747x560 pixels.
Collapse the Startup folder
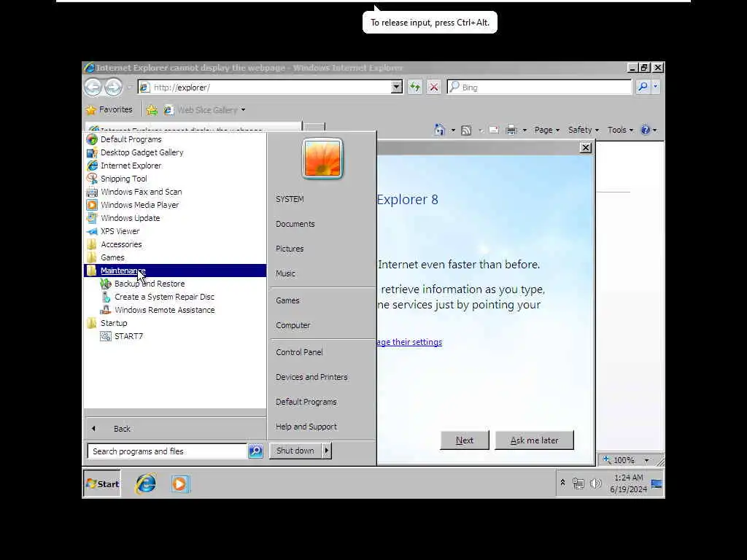click(x=113, y=323)
